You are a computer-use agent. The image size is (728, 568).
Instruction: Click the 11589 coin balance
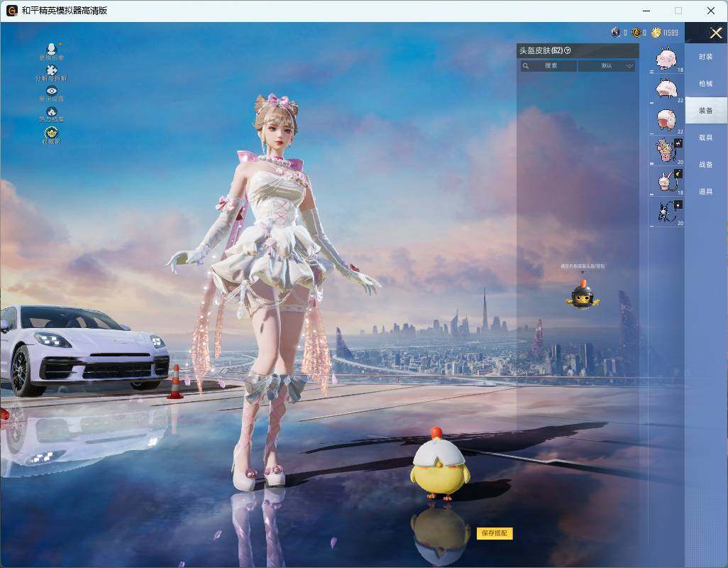671,33
